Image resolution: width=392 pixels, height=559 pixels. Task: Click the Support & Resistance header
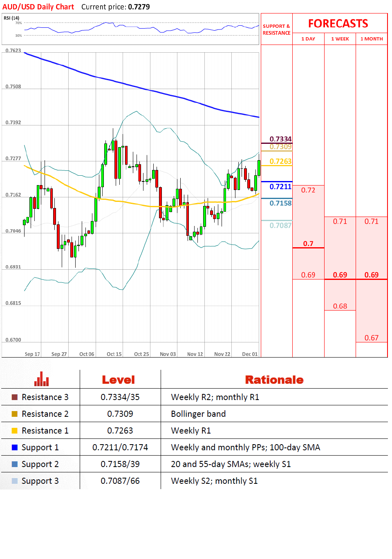[276, 29]
